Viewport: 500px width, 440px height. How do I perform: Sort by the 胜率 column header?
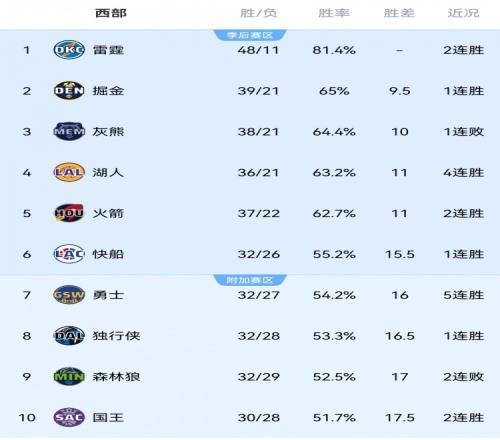(334, 13)
